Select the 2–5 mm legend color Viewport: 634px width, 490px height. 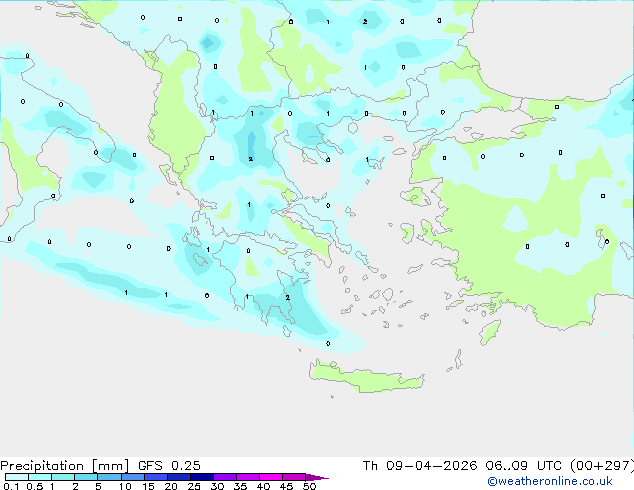coord(86,477)
